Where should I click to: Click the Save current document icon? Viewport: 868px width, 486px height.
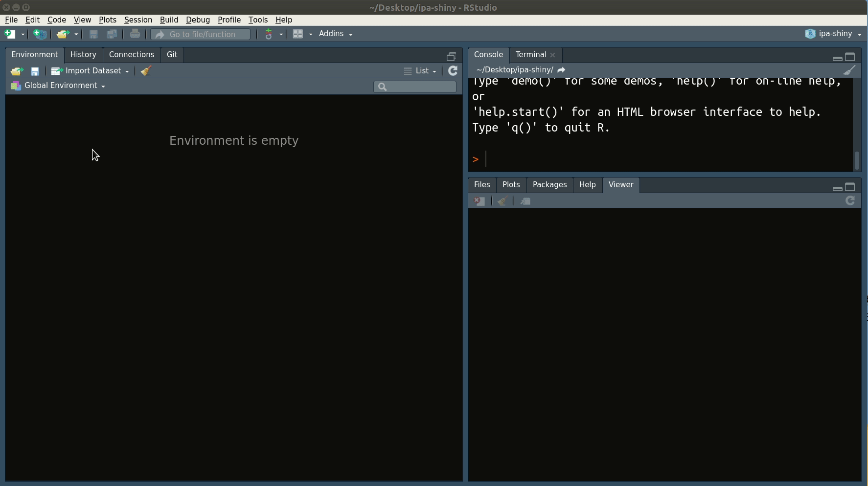click(93, 34)
